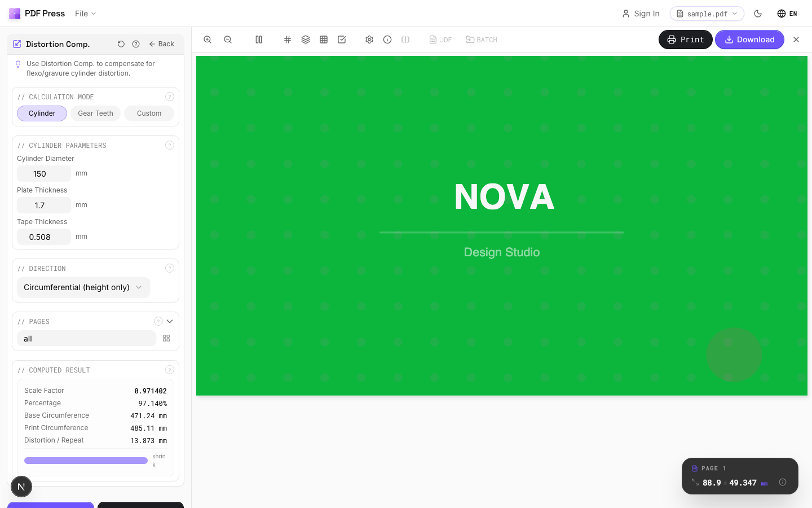
Task: Open the File menu
Action: coord(86,14)
